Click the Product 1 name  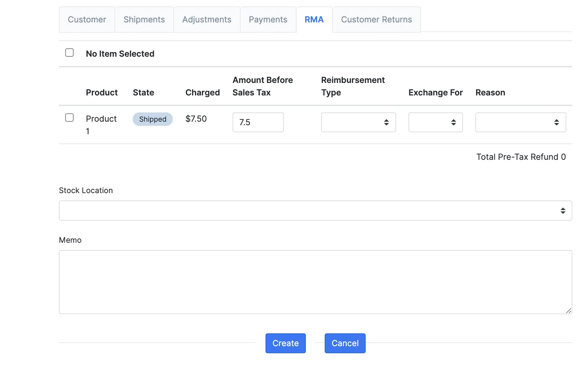(x=101, y=125)
